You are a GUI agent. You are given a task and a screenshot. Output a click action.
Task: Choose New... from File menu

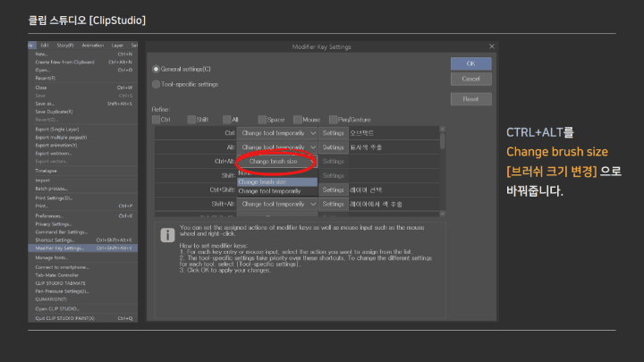tap(83, 54)
